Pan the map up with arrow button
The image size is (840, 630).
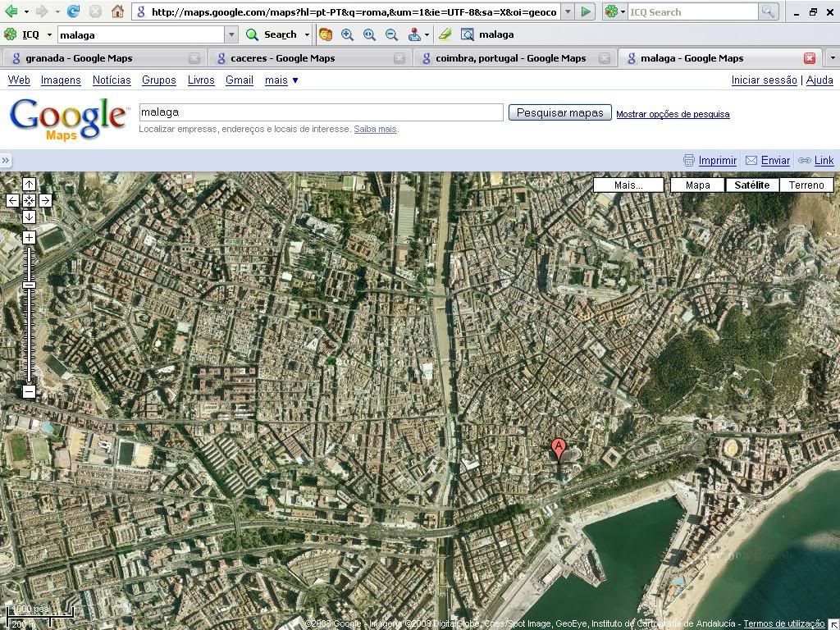29,184
